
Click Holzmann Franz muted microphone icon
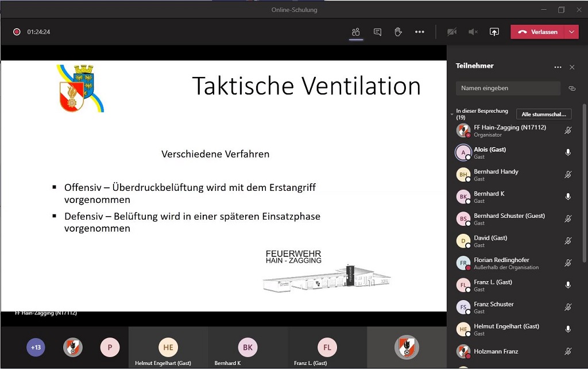(x=568, y=351)
